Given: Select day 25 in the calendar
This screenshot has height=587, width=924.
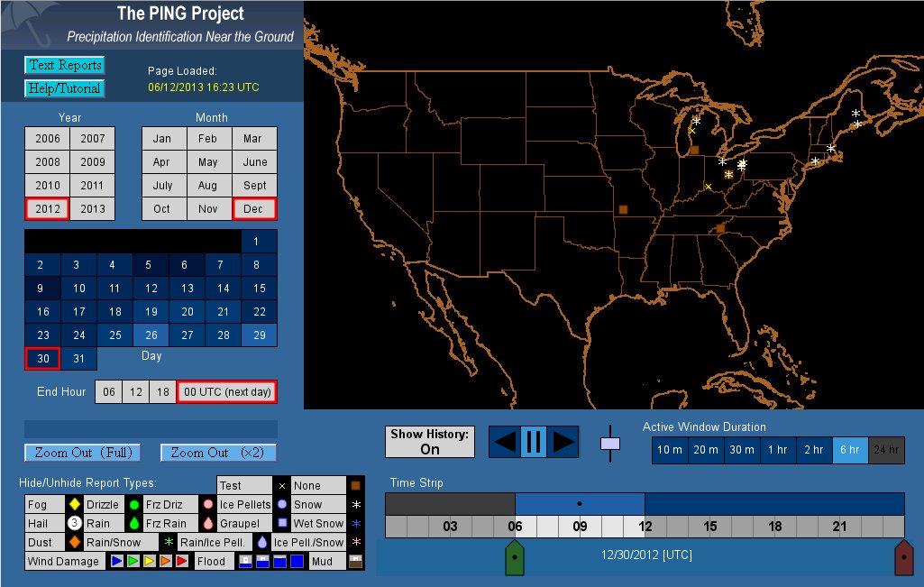Looking at the screenshot, I should tap(115, 335).
